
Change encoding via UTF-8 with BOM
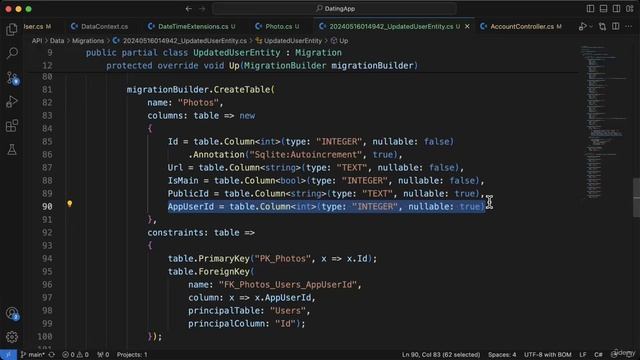click(547, 355)
